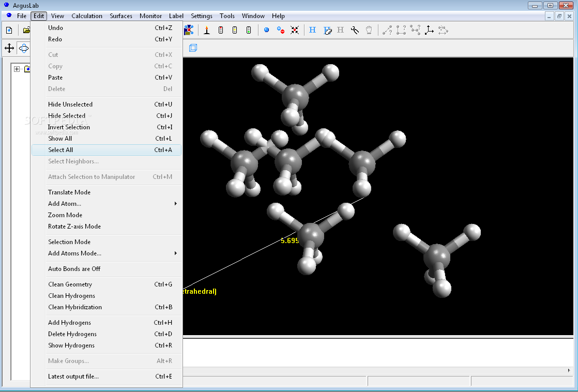Toggle the rotate molecule tool button
This screenshot has width=578, height=392.
click(x=24, y=48)
